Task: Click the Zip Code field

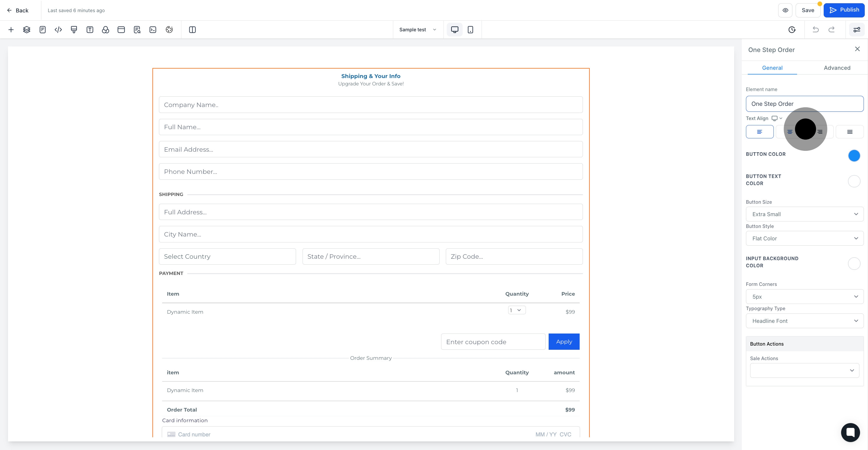Action: [x=514, y=257]
